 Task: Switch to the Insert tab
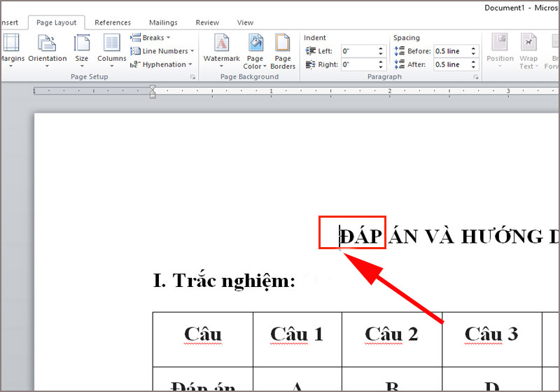click(9, 22)
